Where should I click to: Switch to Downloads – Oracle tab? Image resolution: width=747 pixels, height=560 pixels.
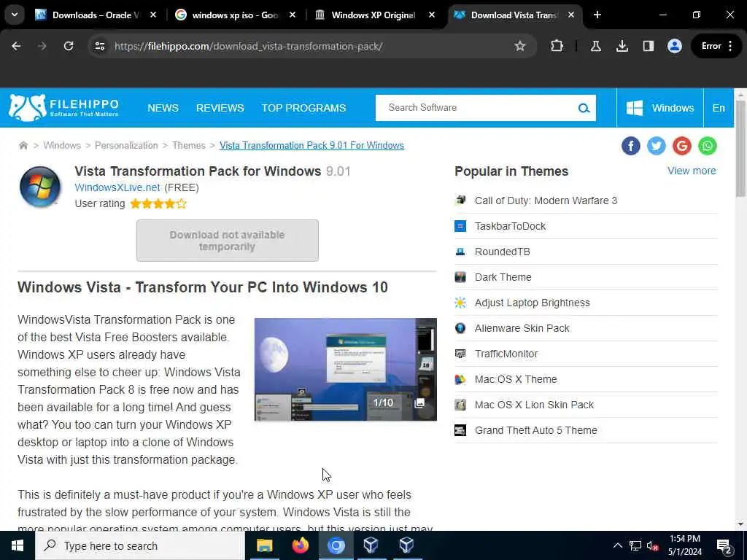pyautogui.click(x=96, y=15)
